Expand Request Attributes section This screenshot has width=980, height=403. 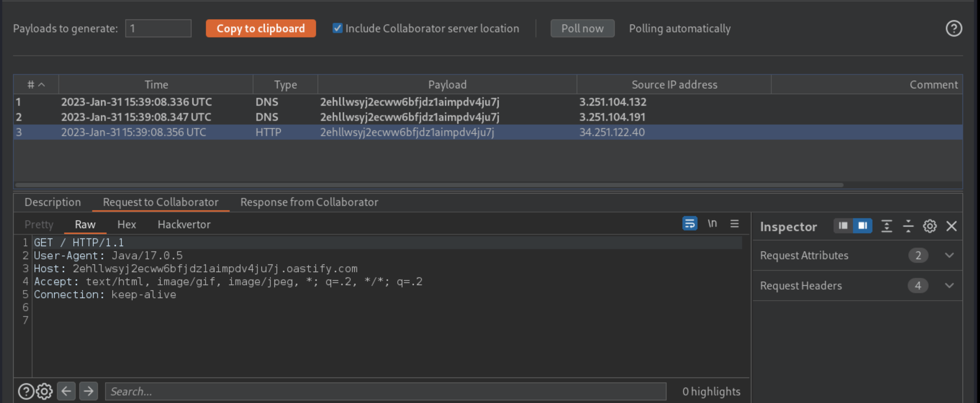click(949, 255)
